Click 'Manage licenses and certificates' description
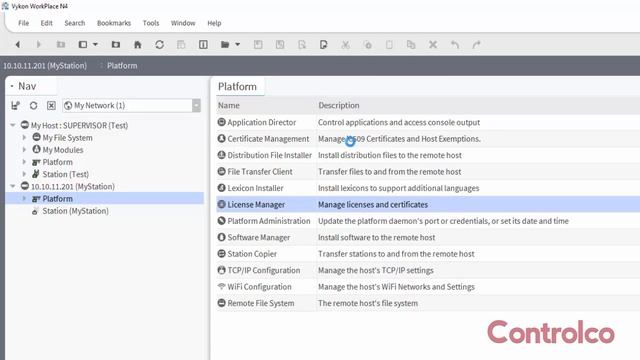Screen dimensions: 640x360 (373, 204)
